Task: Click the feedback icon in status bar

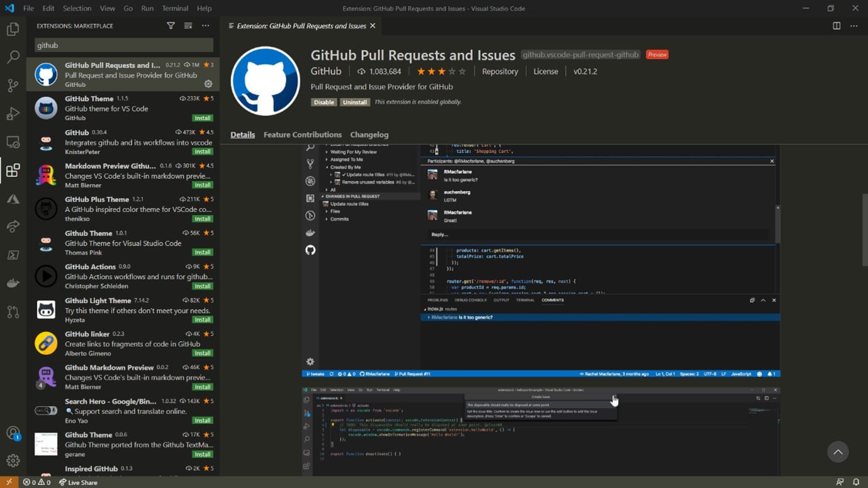Action: [840, 482]
